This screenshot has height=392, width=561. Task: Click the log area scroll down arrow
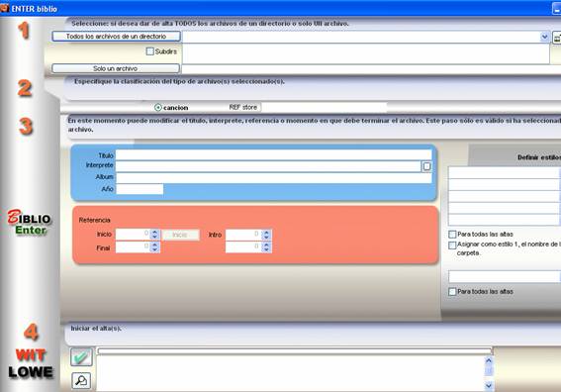(489, 385)
